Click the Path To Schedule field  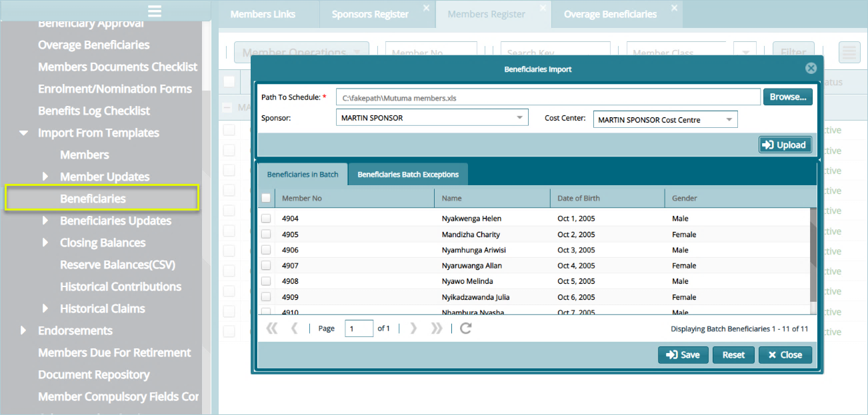pyautogui.click(x=548, y=97)
